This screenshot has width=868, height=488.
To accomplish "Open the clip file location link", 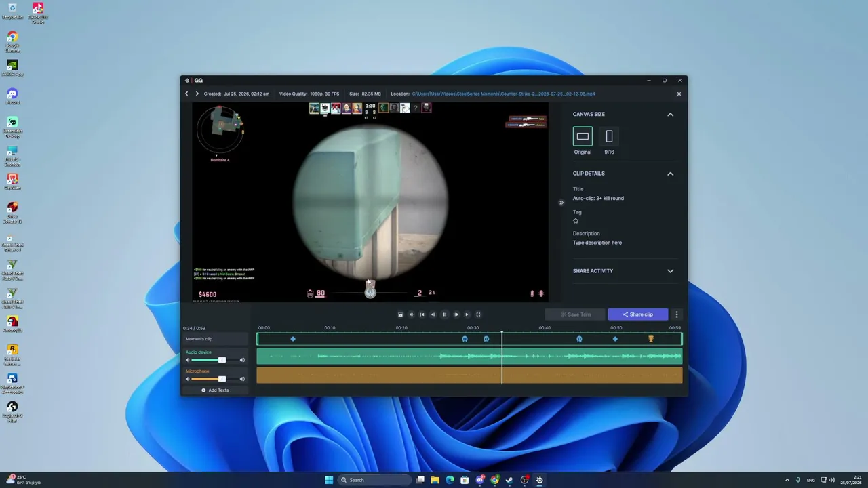I will (x=504, y=94).
